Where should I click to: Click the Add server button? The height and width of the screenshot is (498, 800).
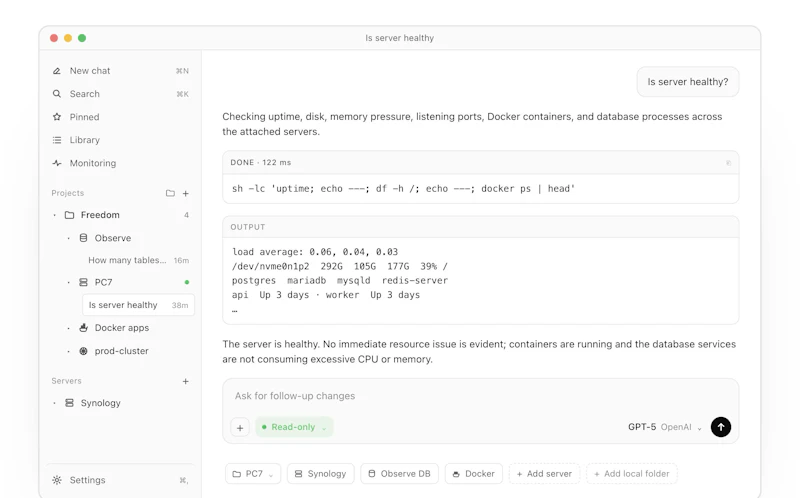point(544,474)
